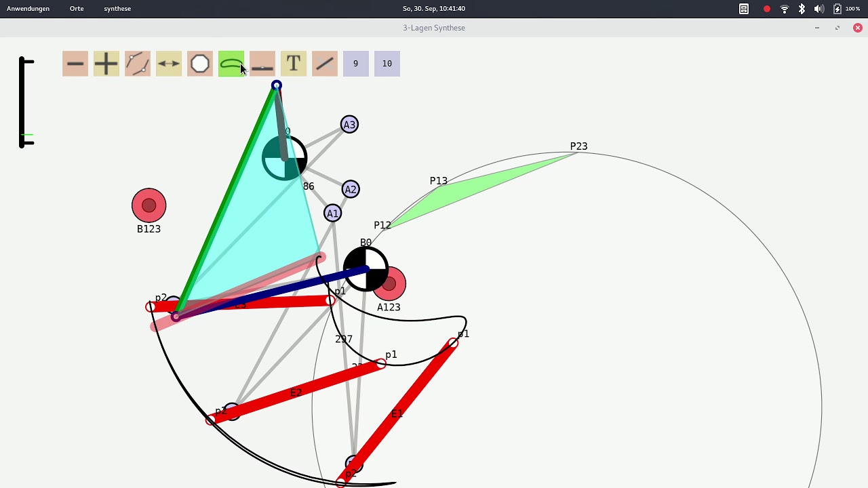Viewport: 868px width, 488px height.
Task: Select the red B123 pivot point
Action: pyautogui.click(x=149, y=205)
